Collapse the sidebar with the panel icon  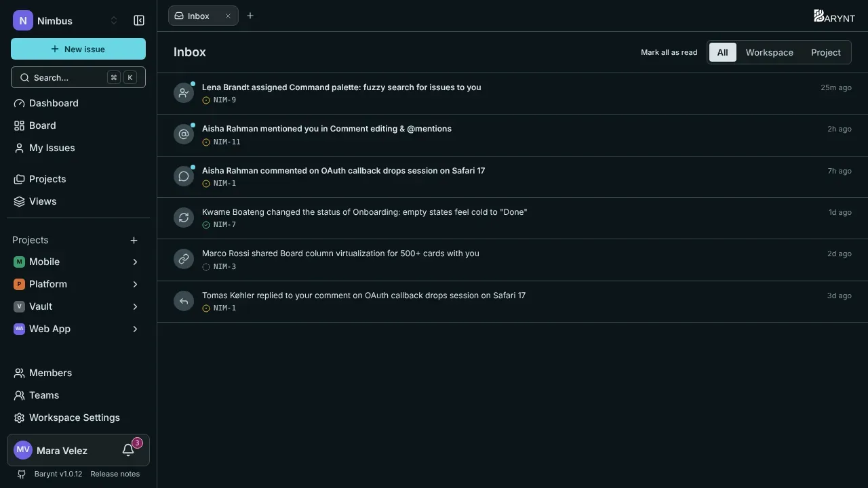pyautogui.click(x=139, y=20)
